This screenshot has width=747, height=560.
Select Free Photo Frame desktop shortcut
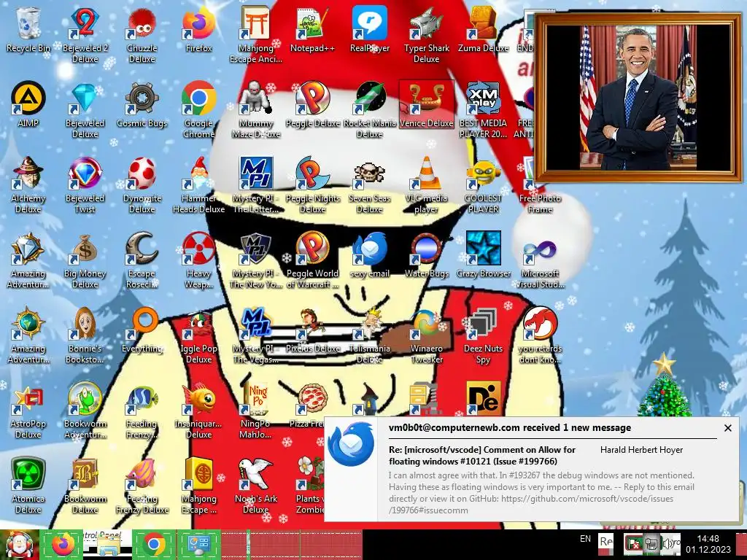[x=541, y=184]
